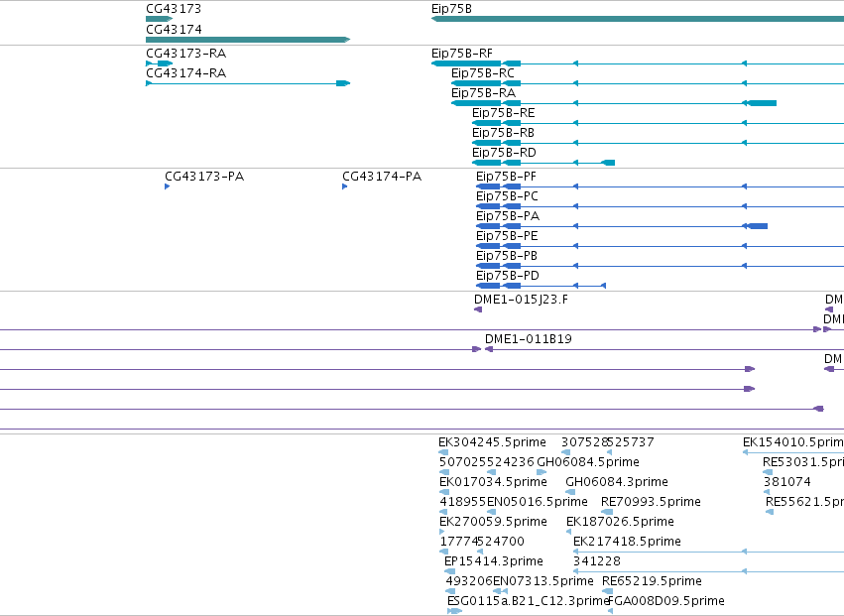Click the FGA008D09.5prime EST label
The width and height of the screenshot is (844, 616).
point(666,602)
